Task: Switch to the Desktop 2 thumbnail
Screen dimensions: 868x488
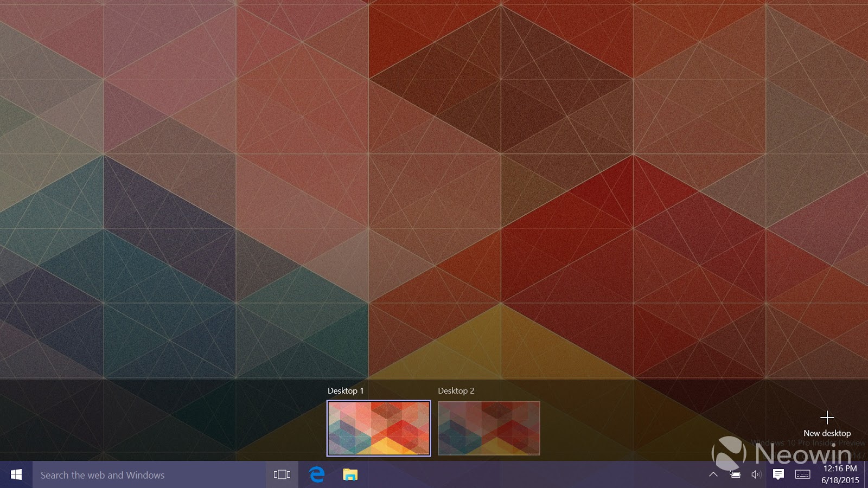Action: pos(489,428)
